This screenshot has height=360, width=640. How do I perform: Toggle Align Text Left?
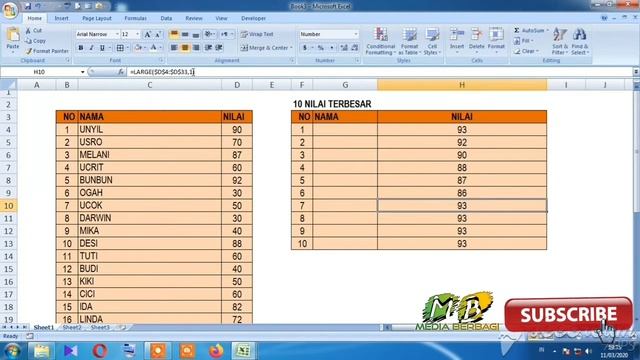pyautogui.click(x=174, y=48)
